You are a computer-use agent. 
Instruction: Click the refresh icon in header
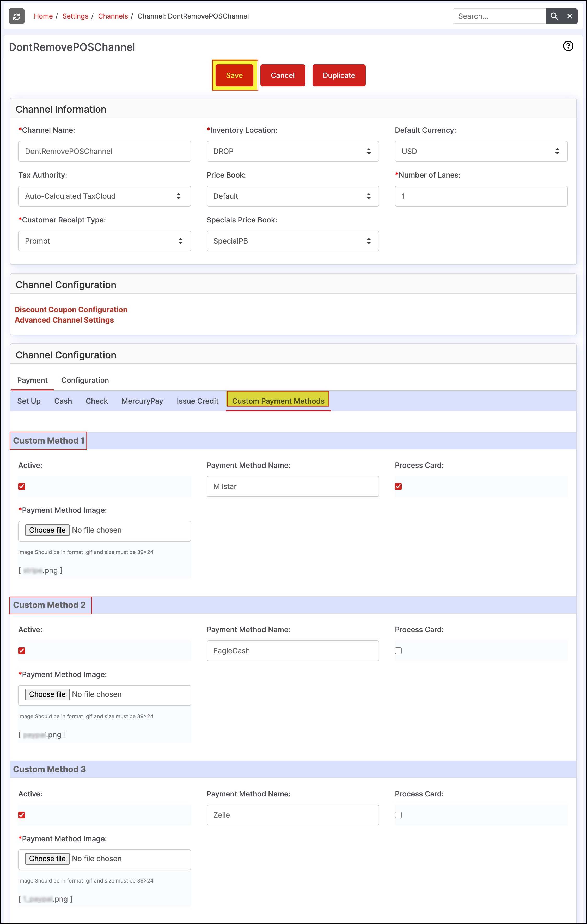pyautogui.click(x=16, y=16)
